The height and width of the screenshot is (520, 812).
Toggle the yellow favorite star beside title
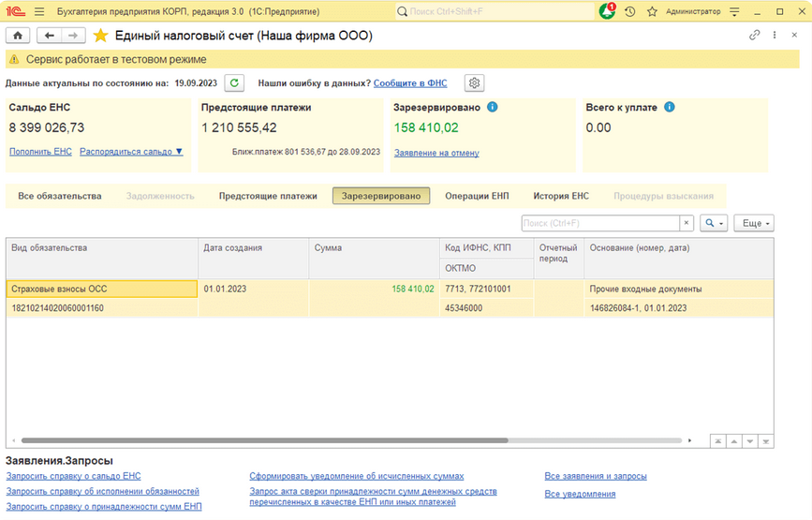click(x=100, y=36)
